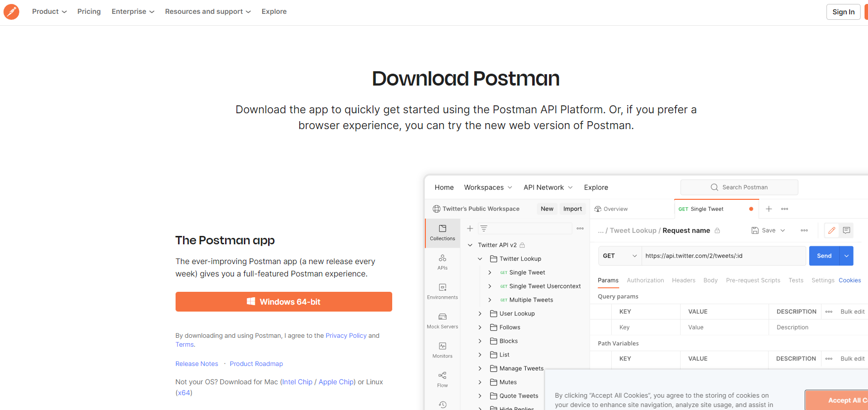Click the plus icon to add new tab
This screenshot has height=410, width=868.
coord(769,209)
